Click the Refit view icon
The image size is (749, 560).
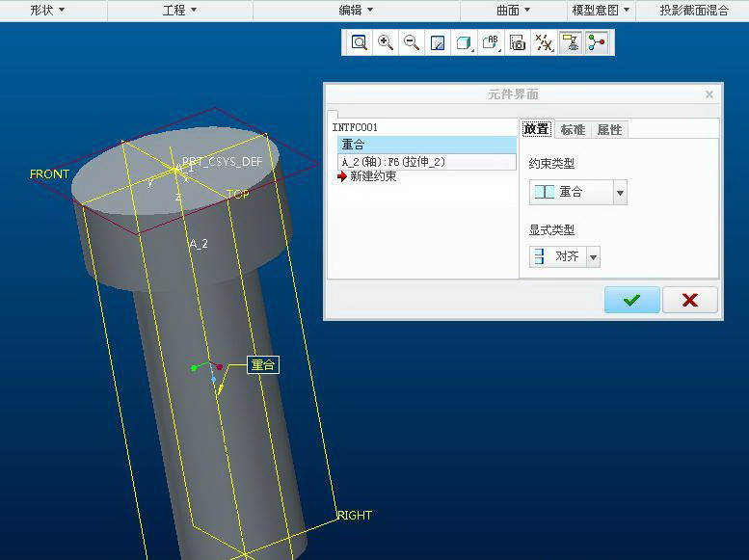(360, 42)
